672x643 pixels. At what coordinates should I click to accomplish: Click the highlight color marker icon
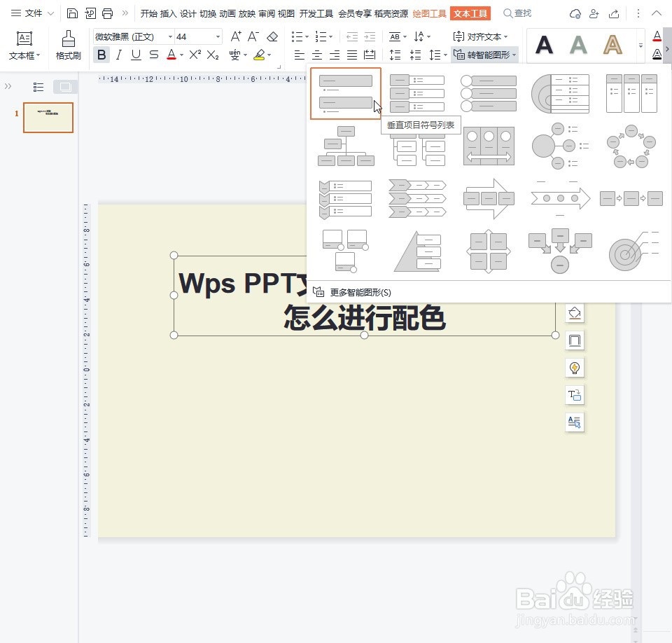click(259, 55)
